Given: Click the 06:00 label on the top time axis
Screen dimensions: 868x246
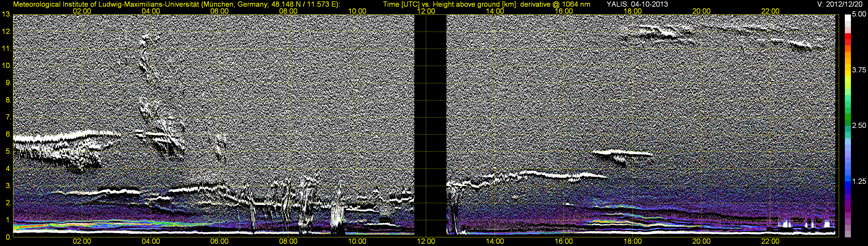Looking at the screenshot, I should pyautogui.click(x=219, y=11).
